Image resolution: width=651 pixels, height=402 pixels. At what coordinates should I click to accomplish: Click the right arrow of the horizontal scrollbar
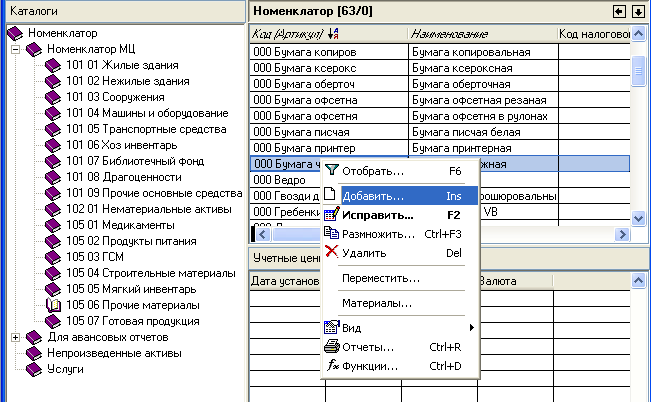pos(622,235)
